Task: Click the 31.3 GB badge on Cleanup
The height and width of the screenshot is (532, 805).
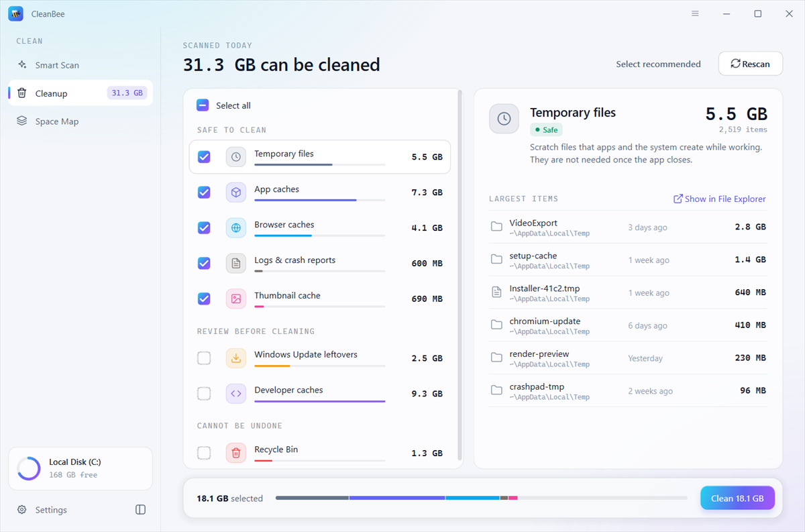Action: [127, 93]
